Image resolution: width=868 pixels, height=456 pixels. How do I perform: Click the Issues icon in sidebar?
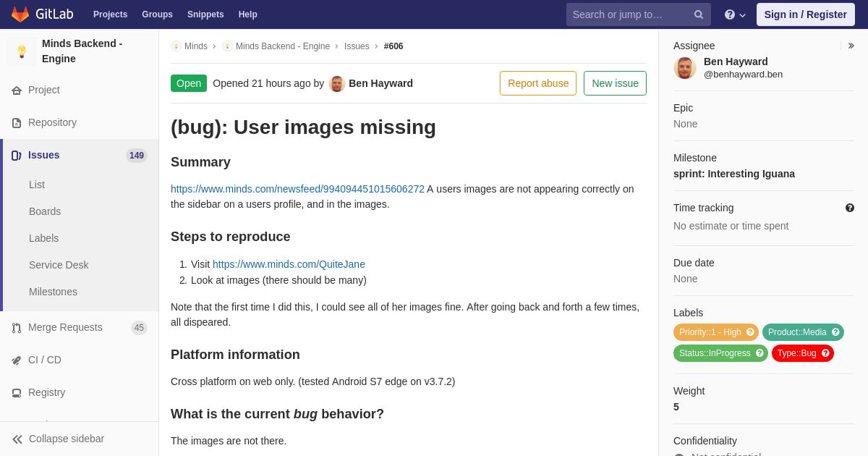tap(17, 156)
